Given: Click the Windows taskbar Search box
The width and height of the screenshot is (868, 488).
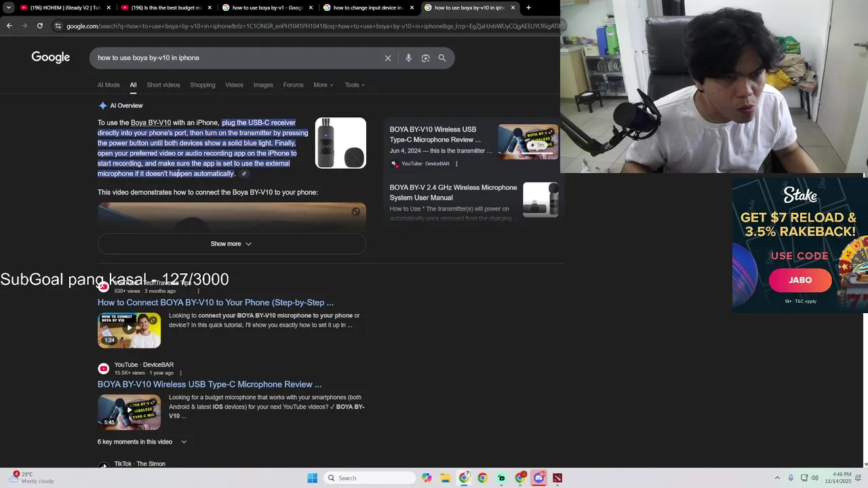Looking at the screenshot, I should pos(369,478).
